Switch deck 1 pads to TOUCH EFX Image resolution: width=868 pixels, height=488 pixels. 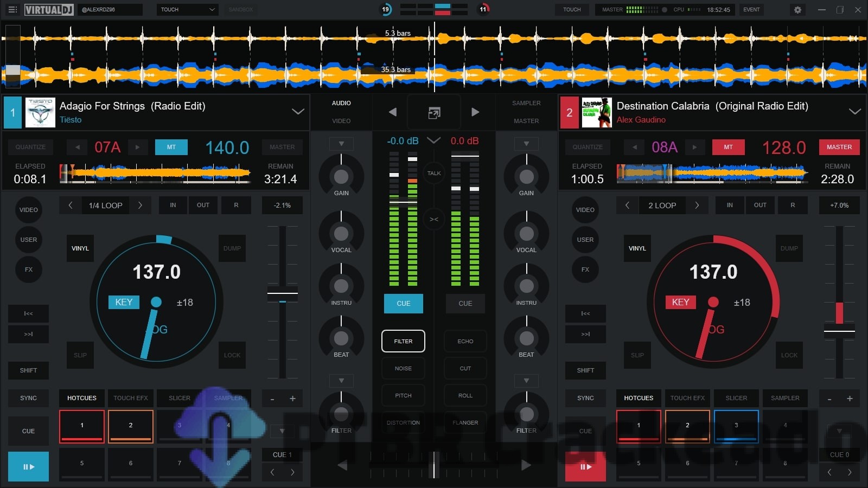131,398
